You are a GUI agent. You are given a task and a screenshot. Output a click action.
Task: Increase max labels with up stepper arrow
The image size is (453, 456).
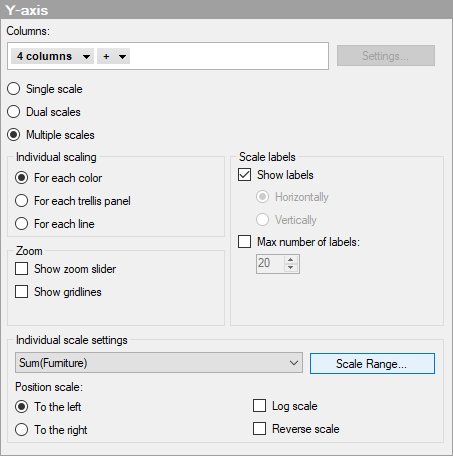click(x=291, y=260)
